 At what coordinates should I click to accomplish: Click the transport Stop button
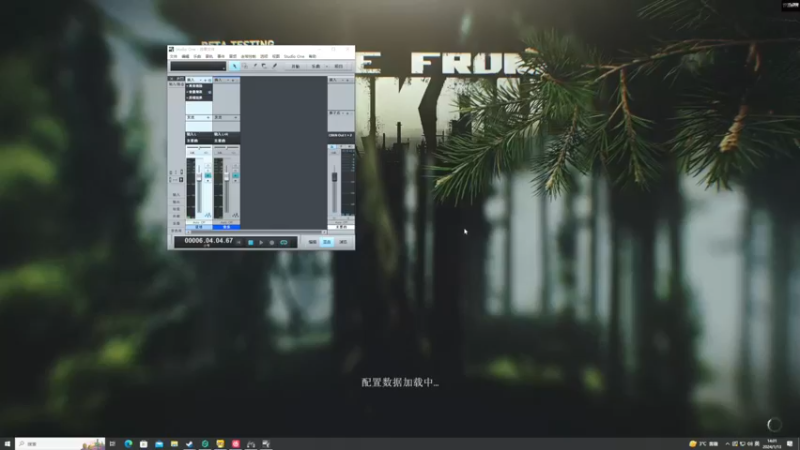[x=251, y=242]
